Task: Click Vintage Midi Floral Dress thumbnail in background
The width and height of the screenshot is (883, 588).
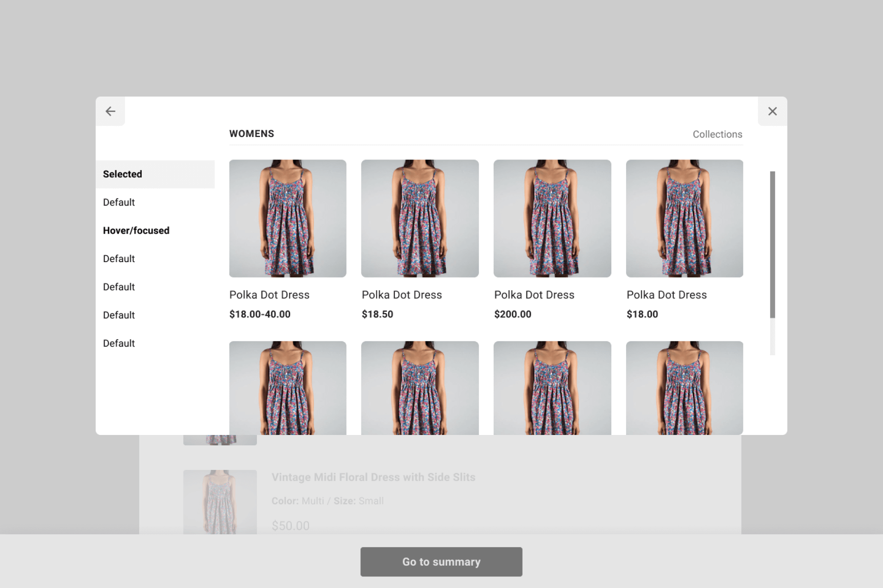Action: point(220,502)
